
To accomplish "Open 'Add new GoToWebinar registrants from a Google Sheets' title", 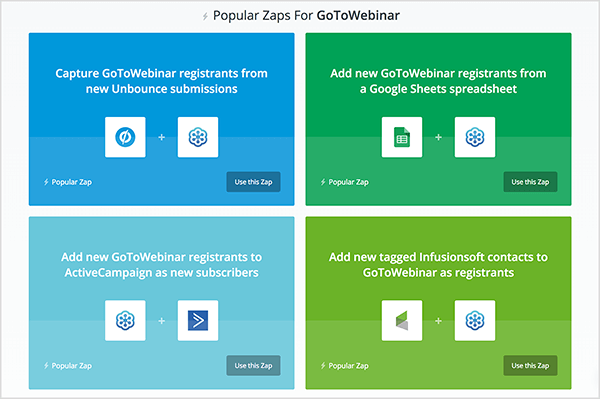I will [x=438, y=81].
